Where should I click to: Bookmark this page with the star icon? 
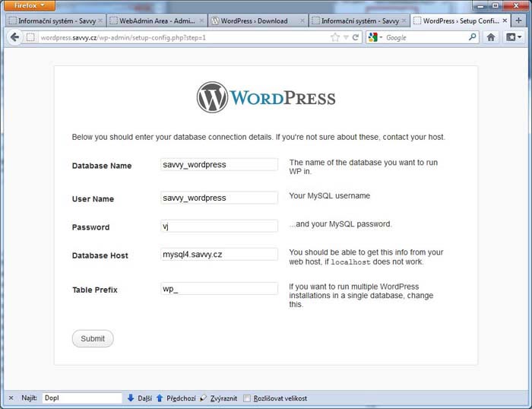point(335,37)
